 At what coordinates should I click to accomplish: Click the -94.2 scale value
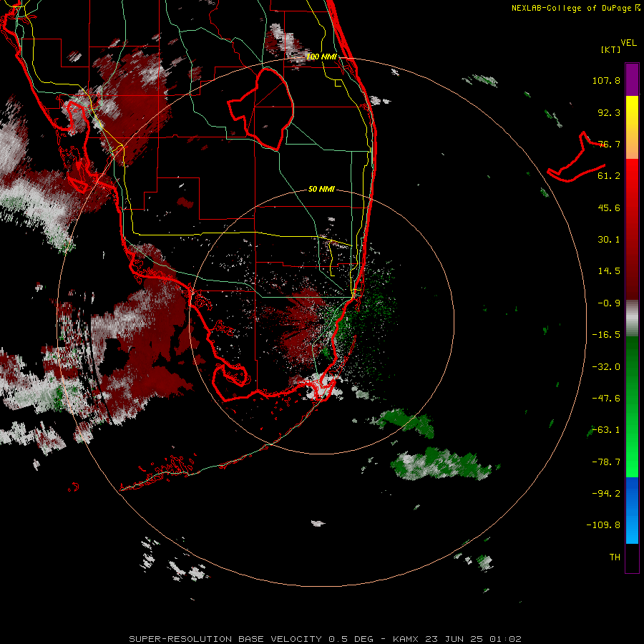(x=606, y=494)
